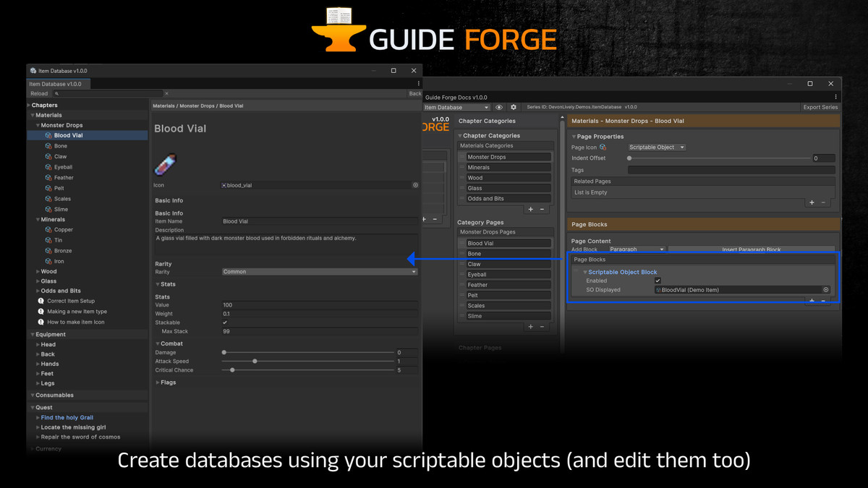Expand the Head equipment group
The image size is (868, 488).
[38, 345]
